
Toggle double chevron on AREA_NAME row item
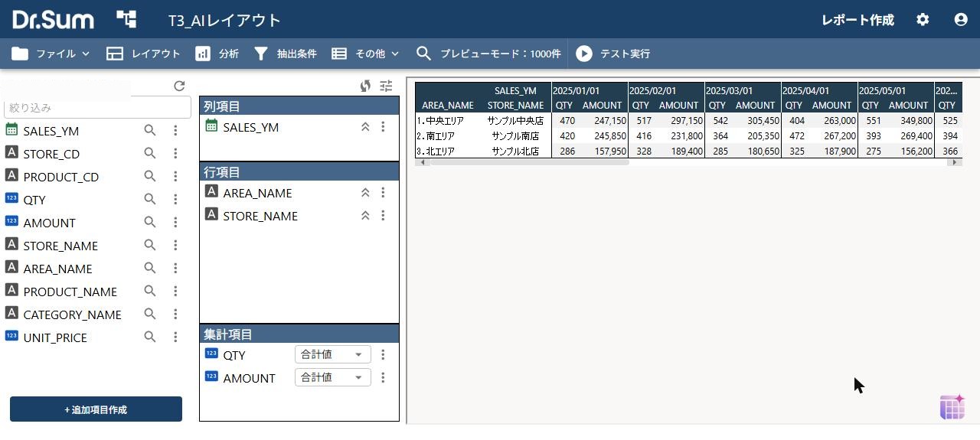click(x=365, y=193)
